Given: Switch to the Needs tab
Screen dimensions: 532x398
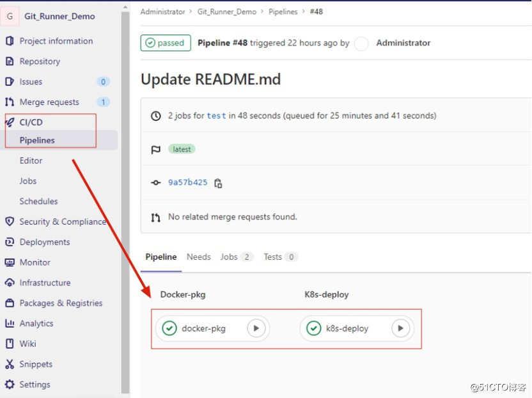Looking at the screenshot, I should click(x=199, y=257).
